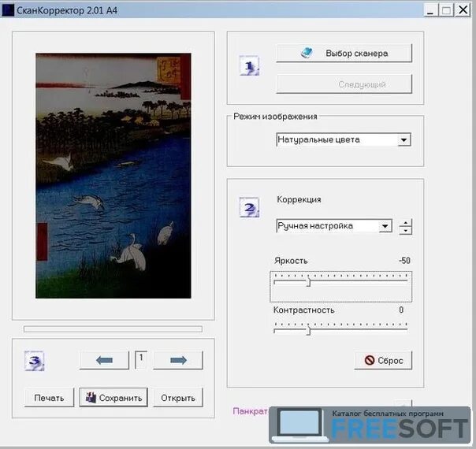
Task: Open the 'Ручная настройка' correction dropdown
Action: [334, 226]
